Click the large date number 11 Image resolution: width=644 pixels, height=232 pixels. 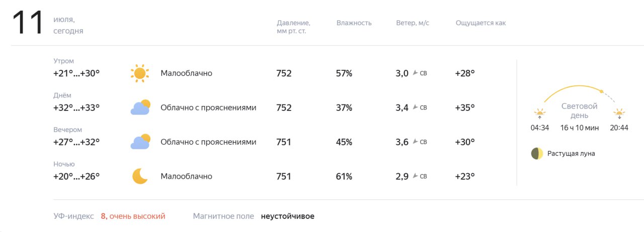[x=28, y=23]
